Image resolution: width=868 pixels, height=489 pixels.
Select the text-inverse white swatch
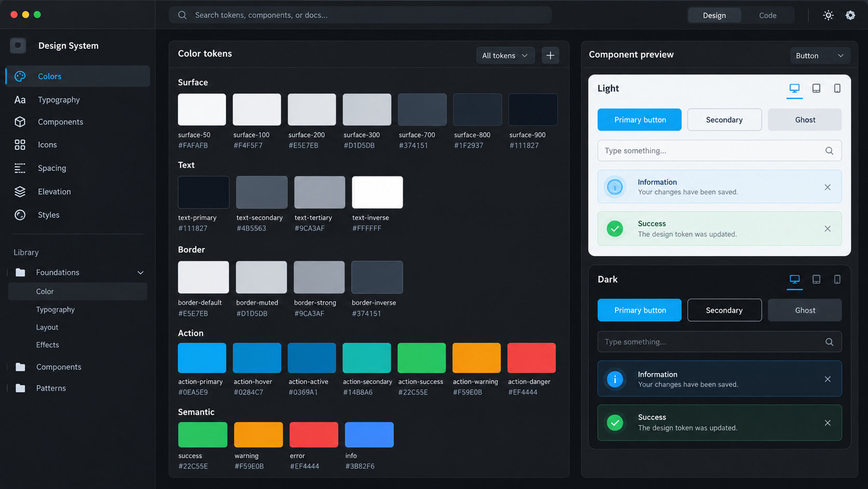click(x=377, y=192)
